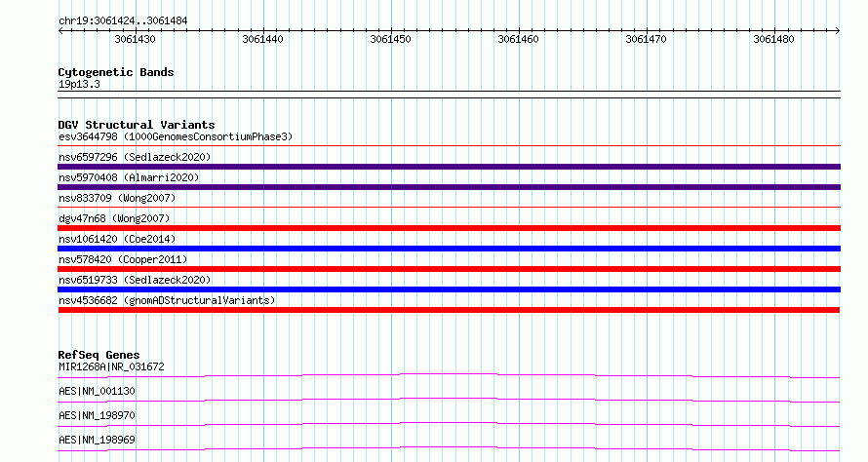Open gene MIR1268A|NR_031672

pyautogui.click(x=111, y=366)
